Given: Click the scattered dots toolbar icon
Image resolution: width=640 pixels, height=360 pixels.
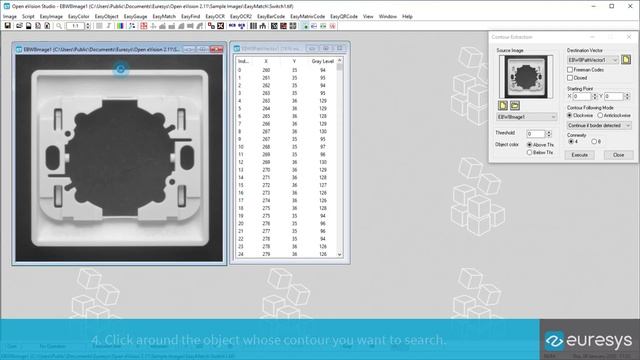Looking at the screenshot, I should (x=132, y=26).
